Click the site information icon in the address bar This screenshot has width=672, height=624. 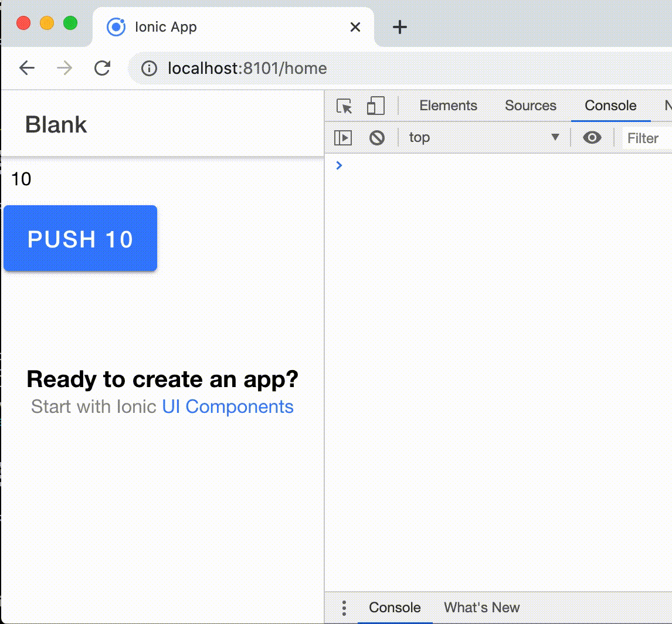(149, 68)
